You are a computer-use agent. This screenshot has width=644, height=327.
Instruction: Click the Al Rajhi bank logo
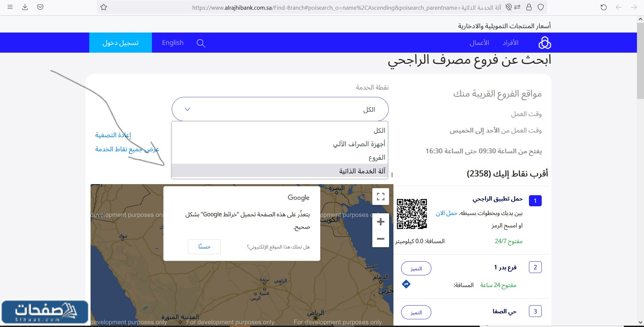point(545,43)
